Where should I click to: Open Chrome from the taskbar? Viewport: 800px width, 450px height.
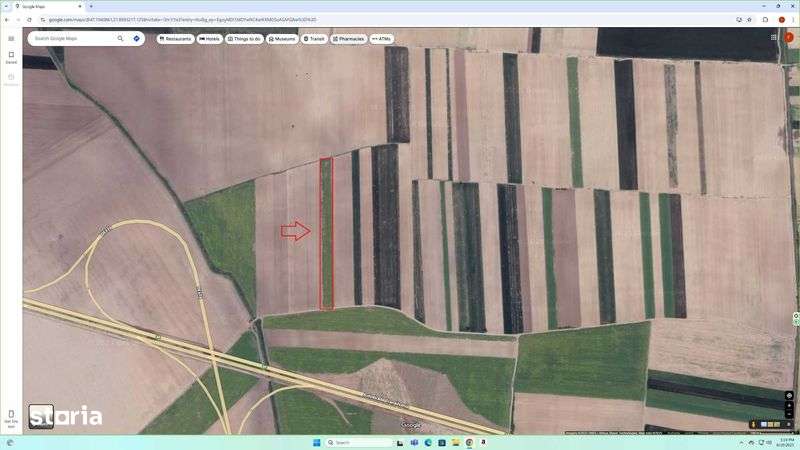[x=469, y=442]
